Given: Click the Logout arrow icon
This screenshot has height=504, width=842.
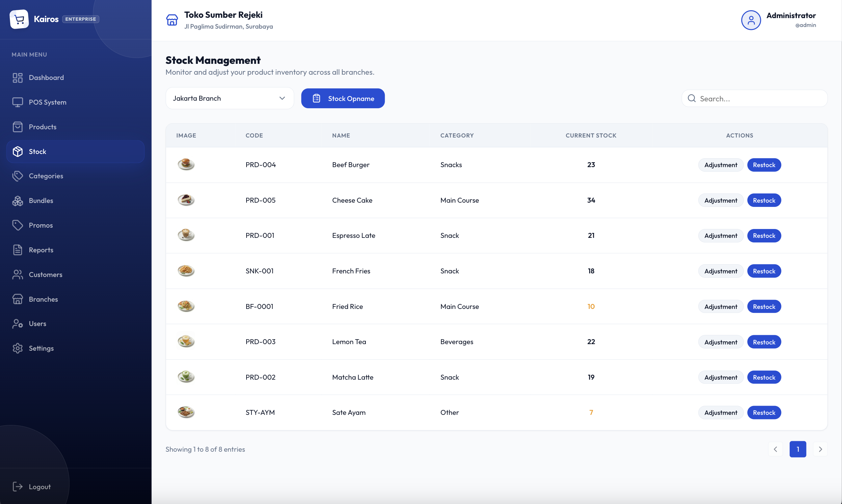Looking at the screenshot, I should coord(17,487).
